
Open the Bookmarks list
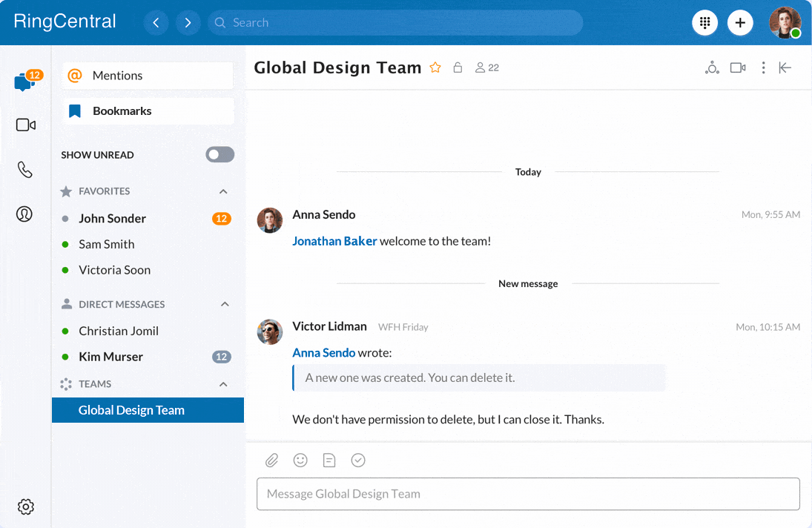[x=148, y=111]
